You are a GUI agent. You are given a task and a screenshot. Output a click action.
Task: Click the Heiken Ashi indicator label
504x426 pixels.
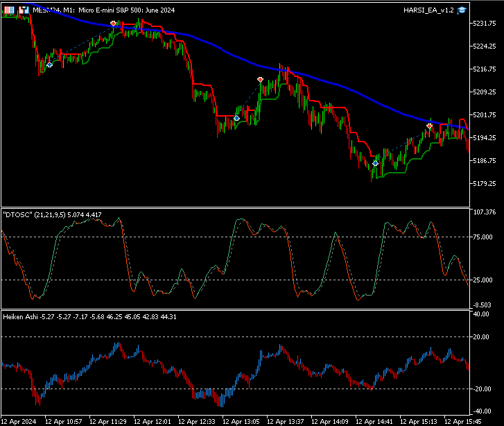89,317
